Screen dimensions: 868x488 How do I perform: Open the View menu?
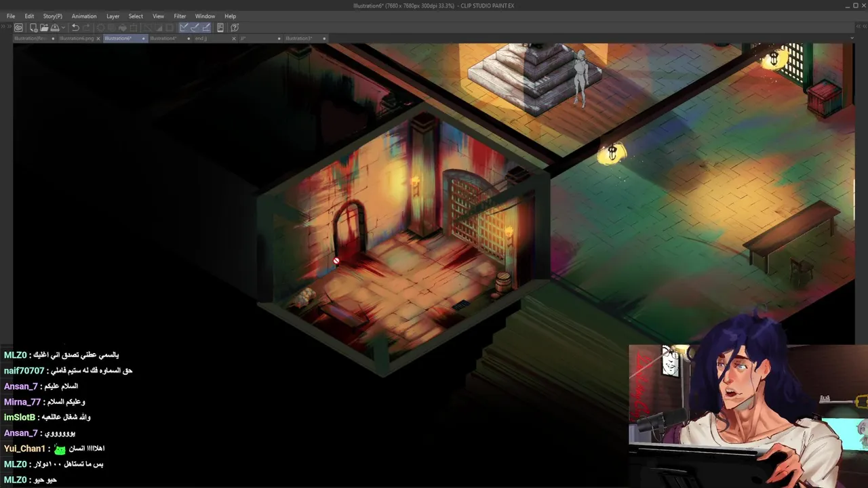(158, 16)
